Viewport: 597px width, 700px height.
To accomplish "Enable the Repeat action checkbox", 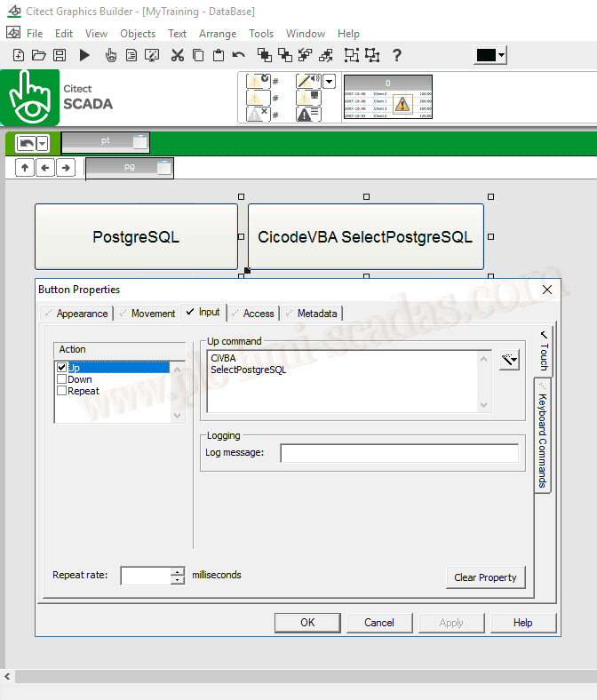I will coord(62,391).
